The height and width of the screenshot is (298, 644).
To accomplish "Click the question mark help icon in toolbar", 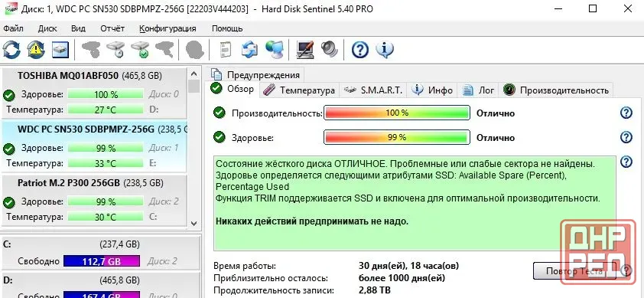I will pos(359,50).
